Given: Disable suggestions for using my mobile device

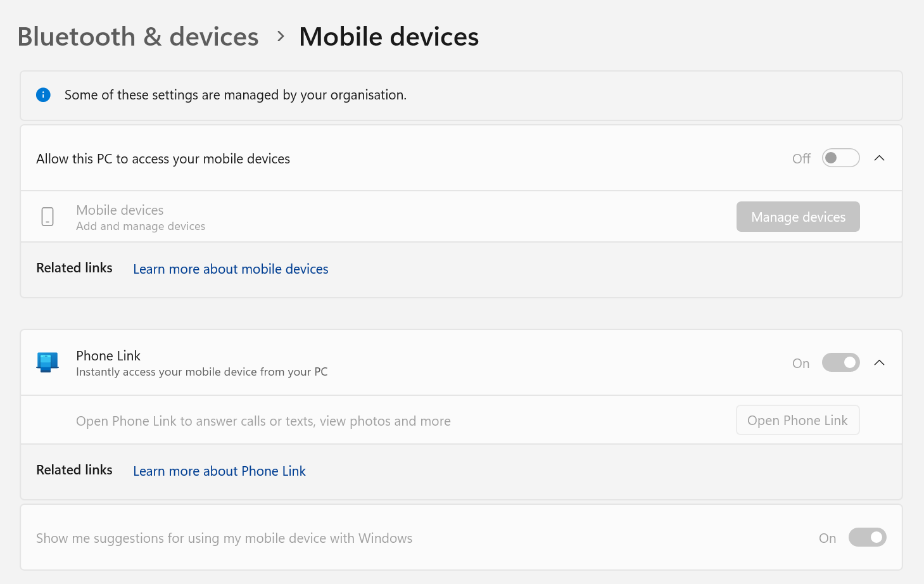Looking at the screenshot, I should click(x=867, y=537).
